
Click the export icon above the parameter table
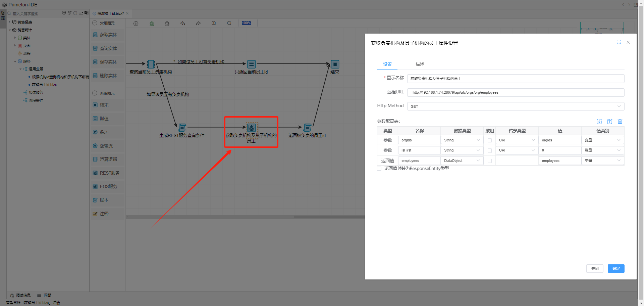(609, 122)
